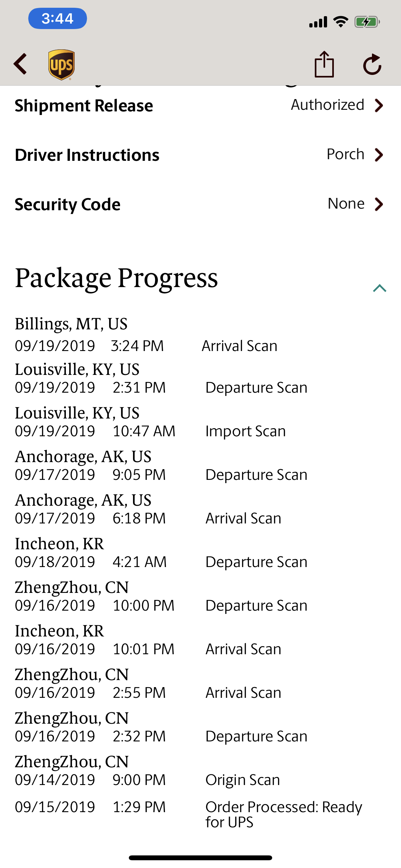Tap the UPS shield logo
Screen dimensions: 401x868
(x=61, y=65)
